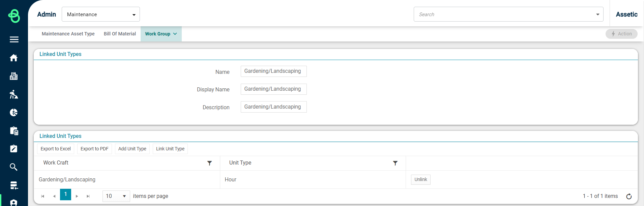Open the data exchange icon in the sidebar
Viewport: 644px width, 206px height.
click(x=14, y=185)
